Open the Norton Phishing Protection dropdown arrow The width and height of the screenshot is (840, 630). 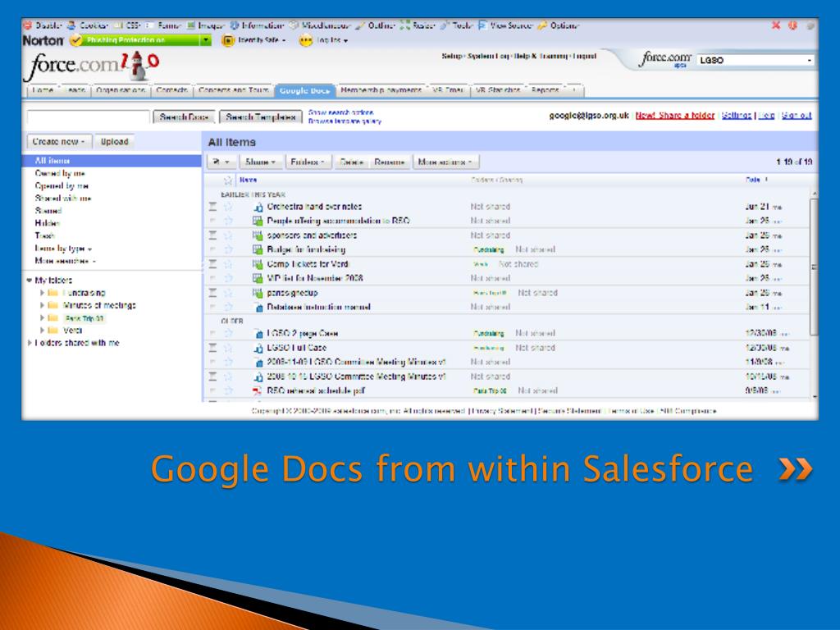click(x=206, y=40)
